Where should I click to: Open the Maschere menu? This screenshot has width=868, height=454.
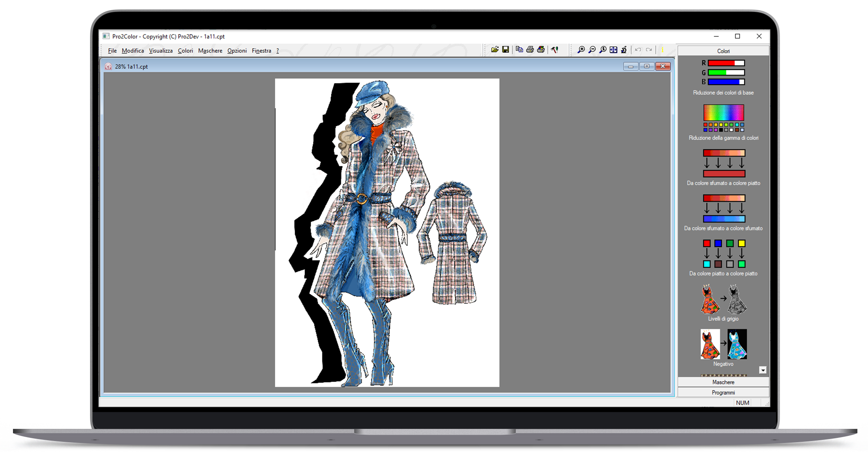tap(210, 51)
